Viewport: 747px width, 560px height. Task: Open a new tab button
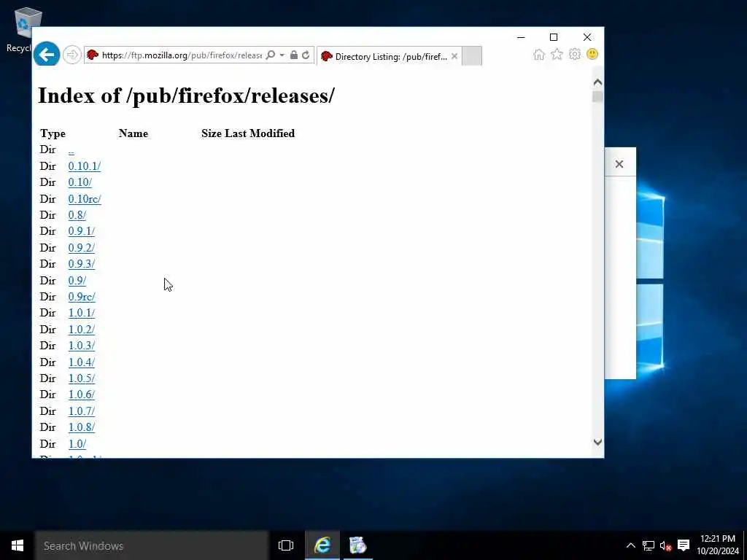point(472,56)
